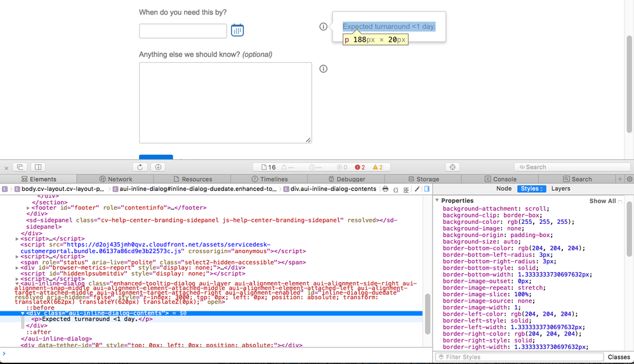Click the Classes button

[619, 357]
